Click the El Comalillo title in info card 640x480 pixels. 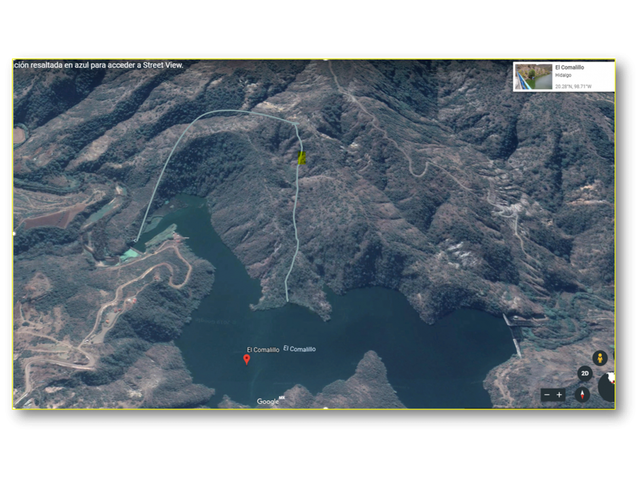569,67
